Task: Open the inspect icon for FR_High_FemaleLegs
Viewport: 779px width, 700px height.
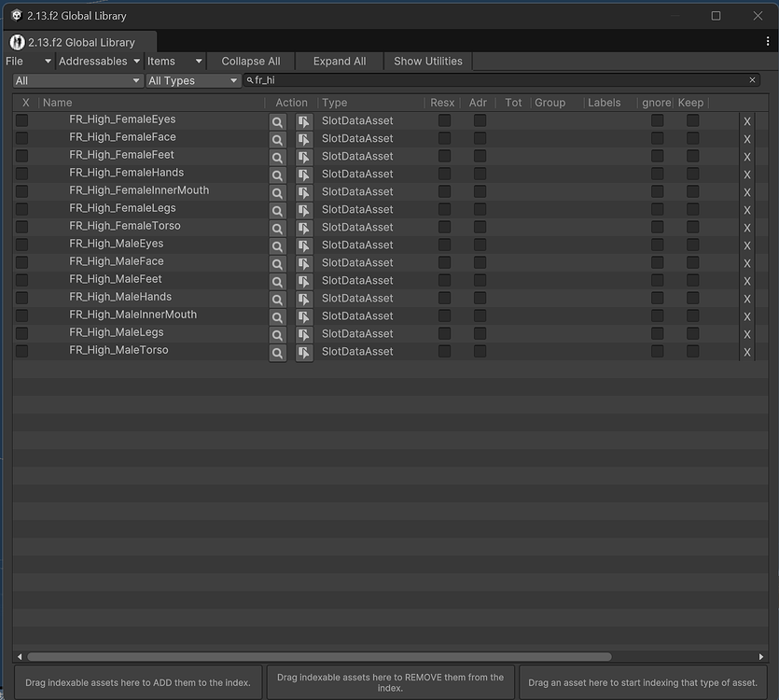Action: point(277,208)
